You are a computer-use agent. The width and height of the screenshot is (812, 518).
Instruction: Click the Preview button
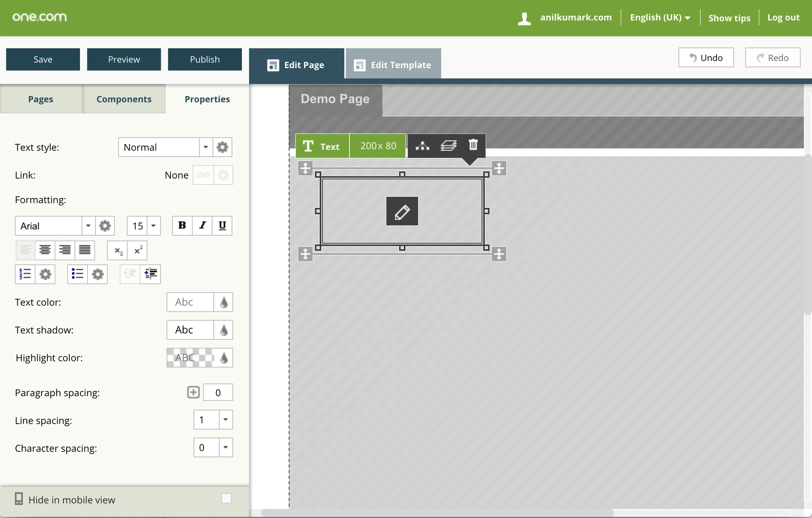[x=124, y=59]
